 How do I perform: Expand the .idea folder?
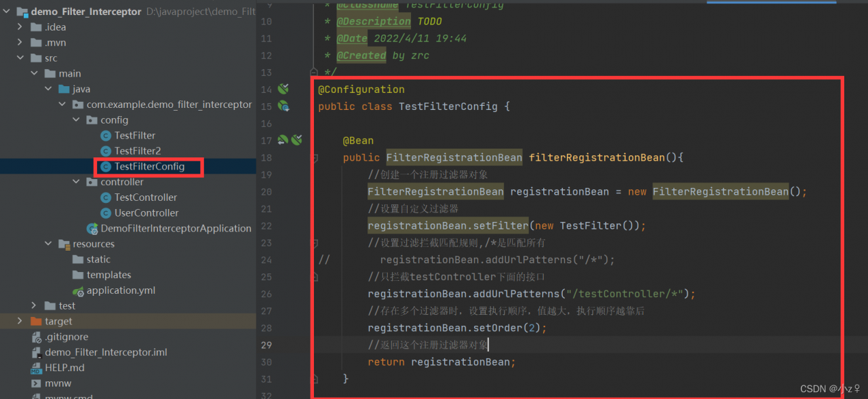coord(20,27)
